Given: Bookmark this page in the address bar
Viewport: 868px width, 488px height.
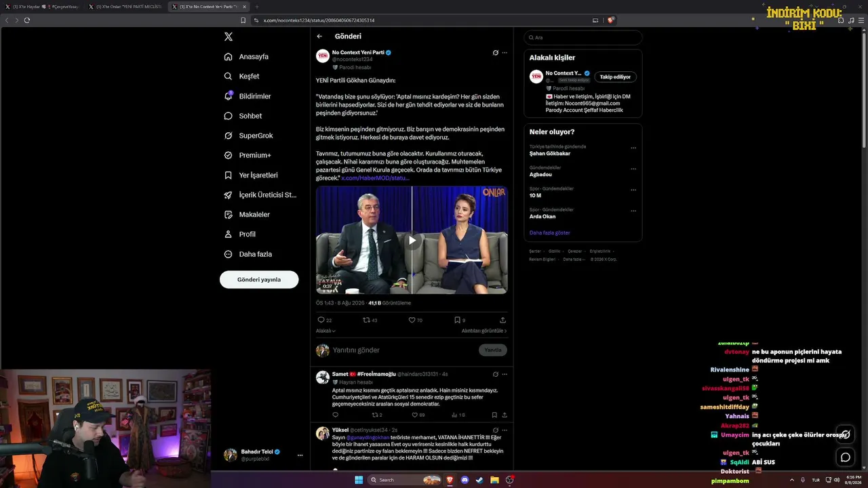Looking at the screenshot, I should point(243,20).
